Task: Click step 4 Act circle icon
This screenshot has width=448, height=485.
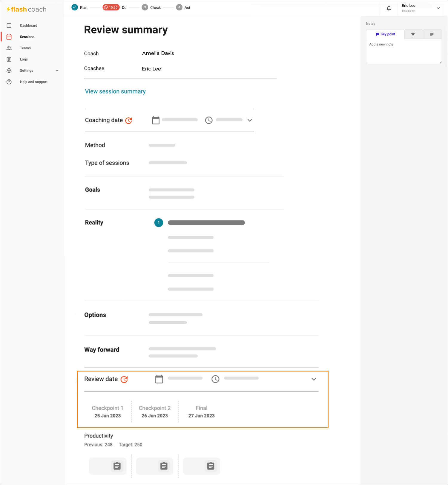Action: point(179,7)
